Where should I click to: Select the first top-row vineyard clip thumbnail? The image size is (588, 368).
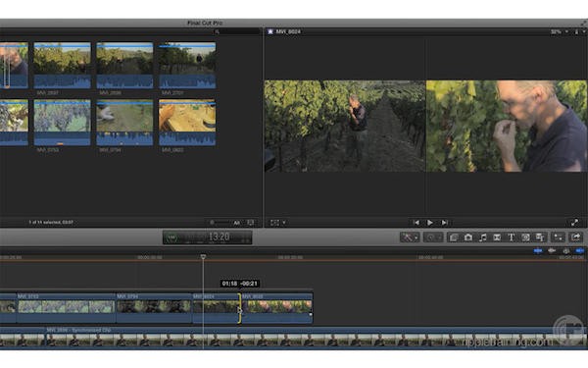(63, 66)
